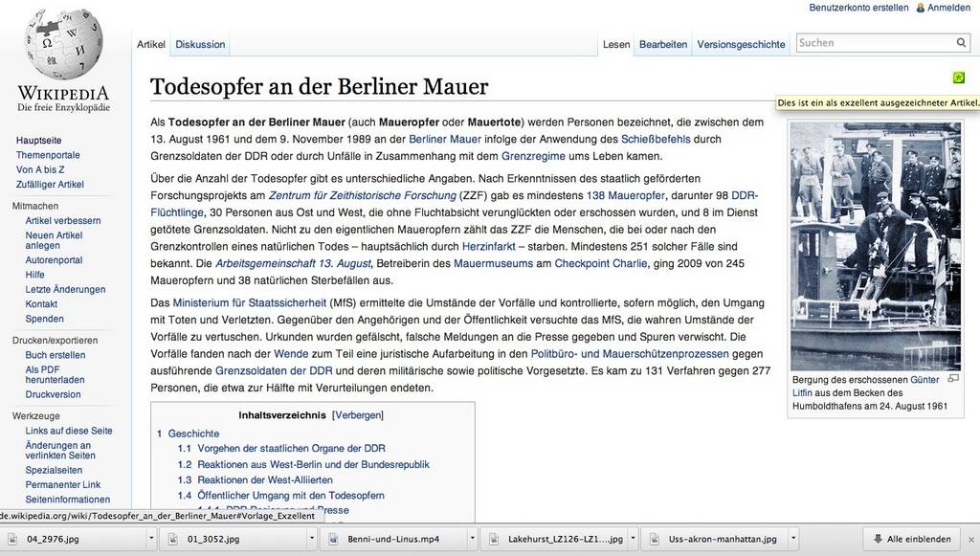Viewport: 980px width, 556px height.
Task: Click Zufälliger Artikel in the sidebar
Action: (x=50, y=184)
